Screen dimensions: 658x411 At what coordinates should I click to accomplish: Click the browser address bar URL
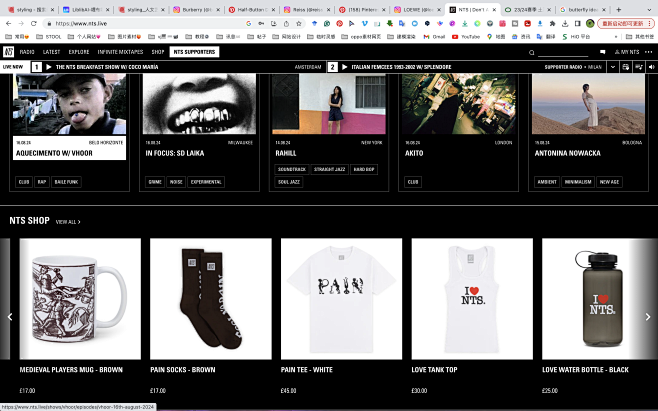click(x=81, y=24)
